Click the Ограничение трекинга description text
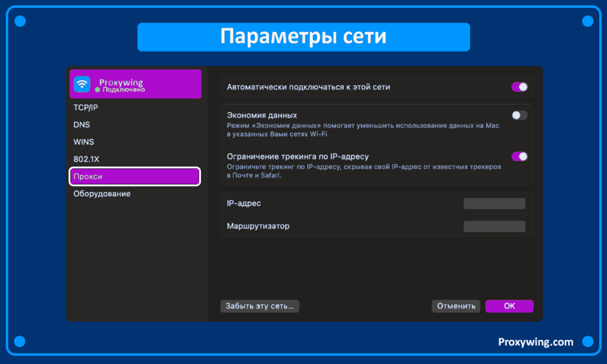This screenshot has height=364, width=607. pos(364,171)
